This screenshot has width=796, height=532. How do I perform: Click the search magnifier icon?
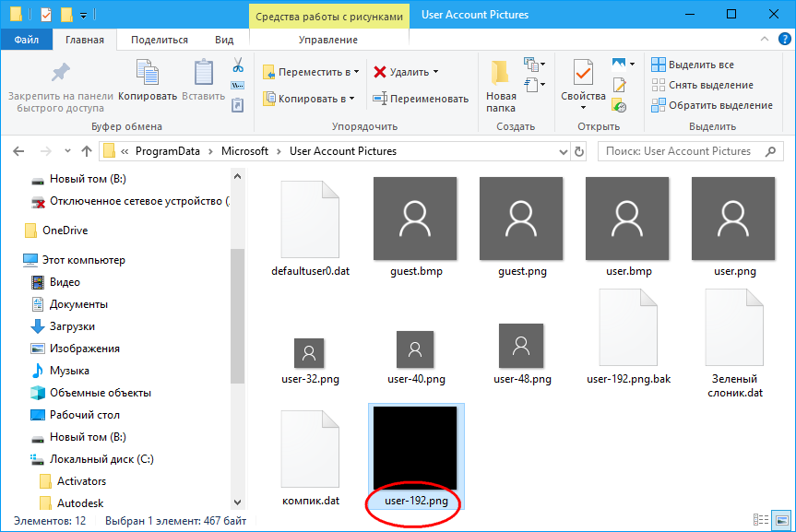point(770,151)
